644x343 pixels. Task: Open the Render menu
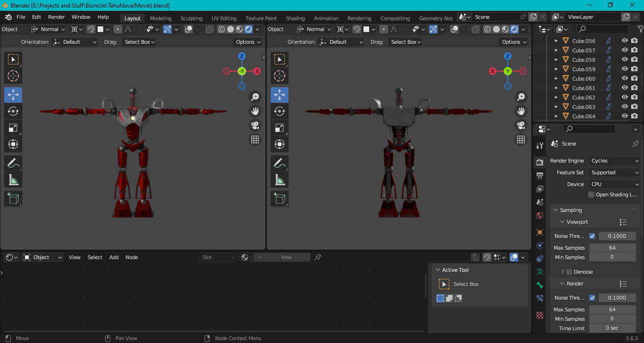tap(57, 17)
